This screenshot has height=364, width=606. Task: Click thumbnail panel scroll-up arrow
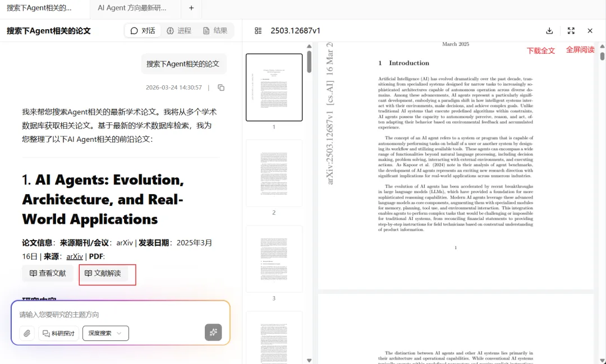(x=309, y=47)
